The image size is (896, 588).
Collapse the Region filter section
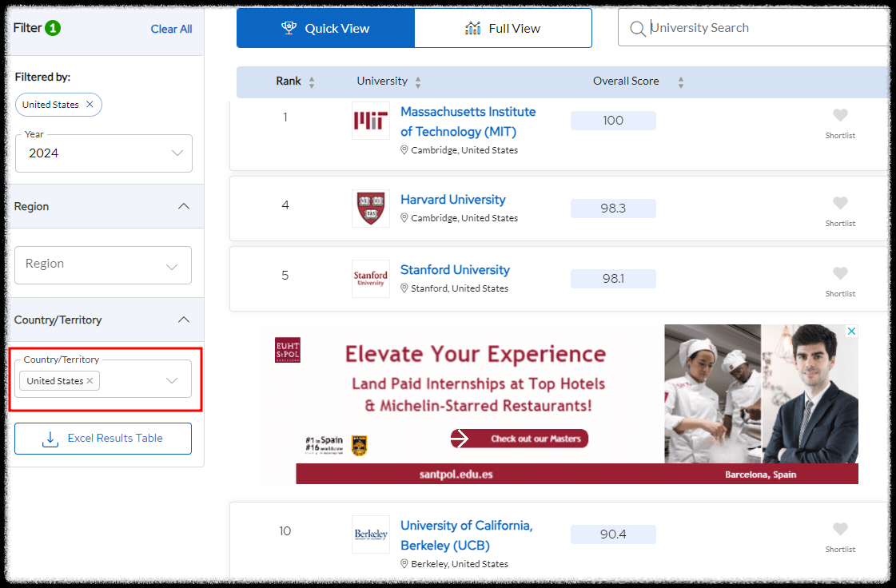click(183, 206)
